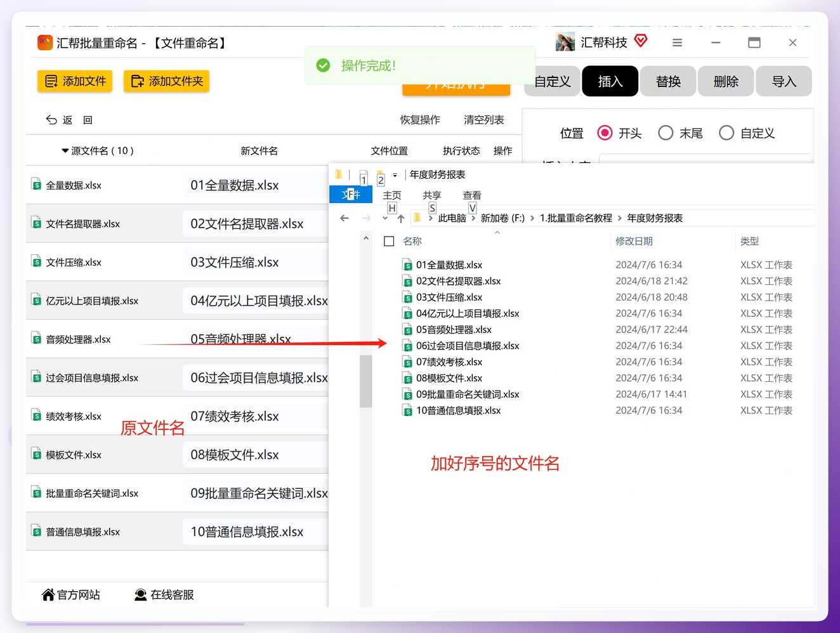This screenshot has height=633, width=840.
Task: Click 此电脑 in the address bar
Action: pos(452,218)
